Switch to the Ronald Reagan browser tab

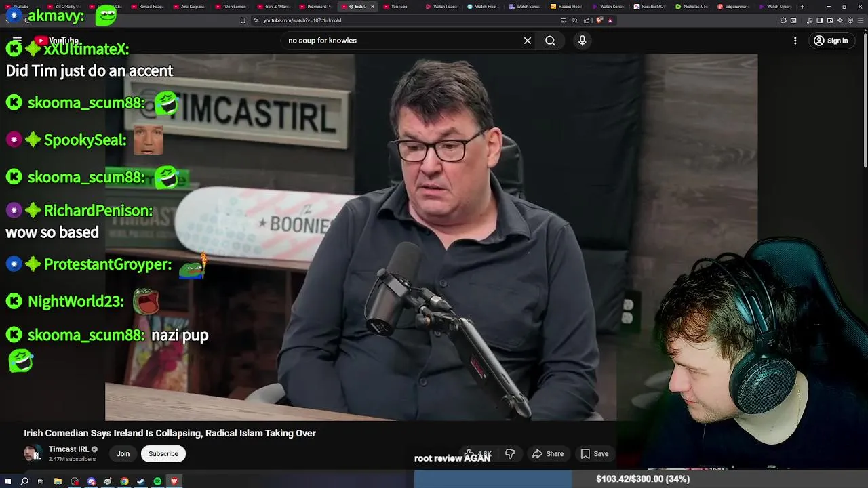(x=148, y=7)
